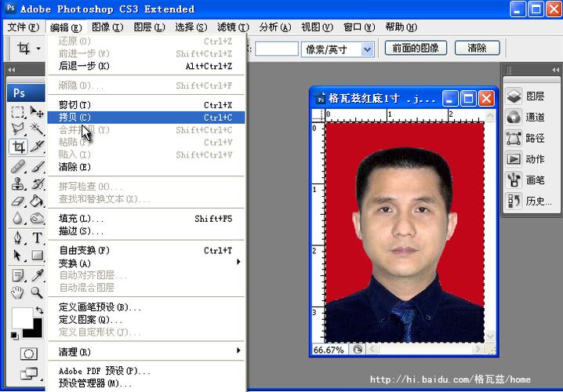563x392 pixels.
Task: Open the 窗口(W) menu
Action: click(x=359, y=27)
